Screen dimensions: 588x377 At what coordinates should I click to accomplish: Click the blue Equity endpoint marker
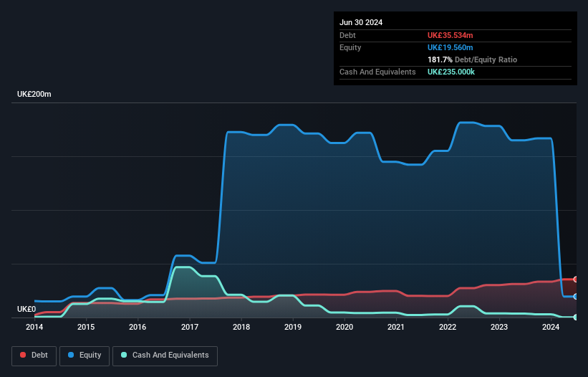[576, 296]
